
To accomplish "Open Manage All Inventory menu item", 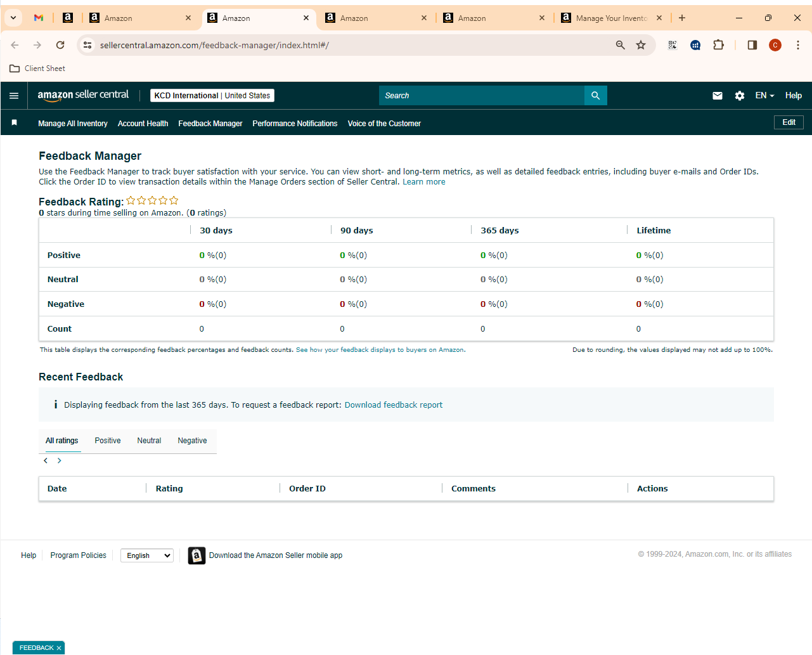I will pyautogui.click(x=73, y=124).
